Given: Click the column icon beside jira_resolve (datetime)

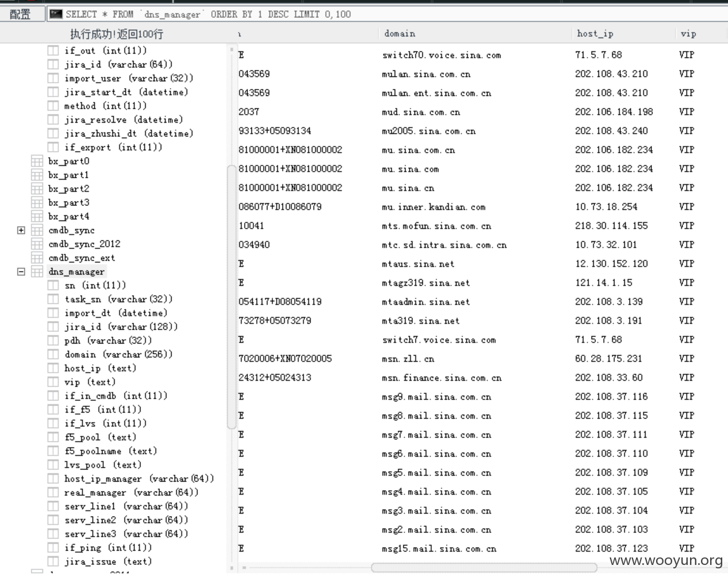Looking at the screenshot, I should click(53, 120).
